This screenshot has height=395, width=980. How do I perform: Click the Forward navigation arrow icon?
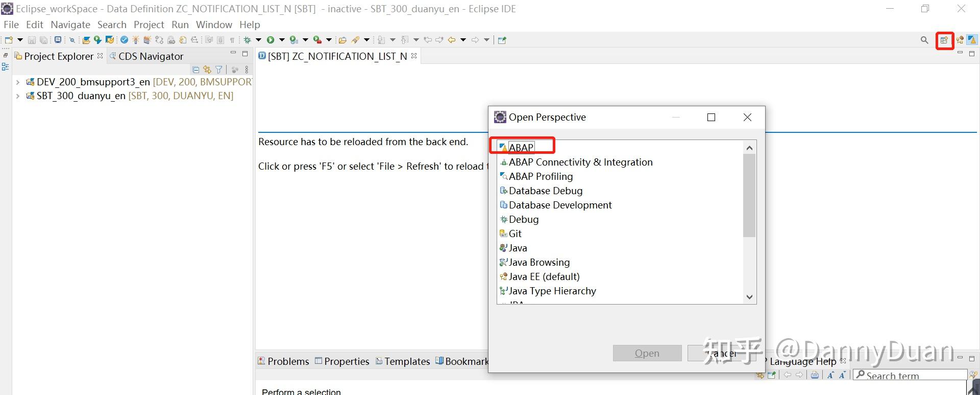pyautogui.click(x=475, y=40)
